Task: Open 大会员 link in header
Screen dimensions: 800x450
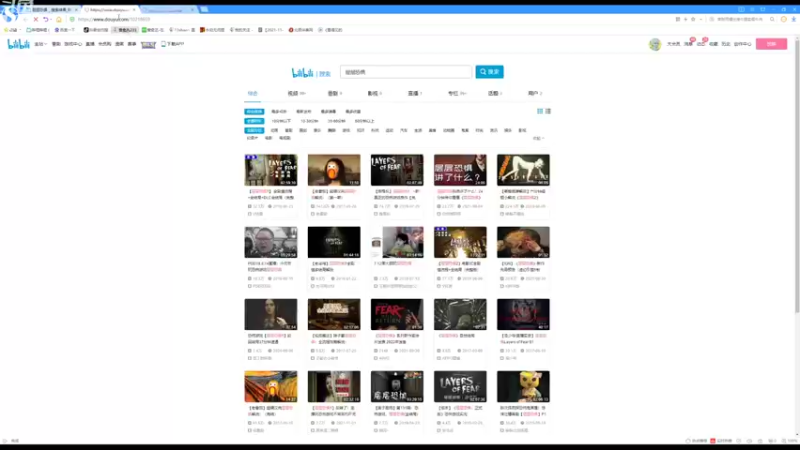Action: (673, 44)
